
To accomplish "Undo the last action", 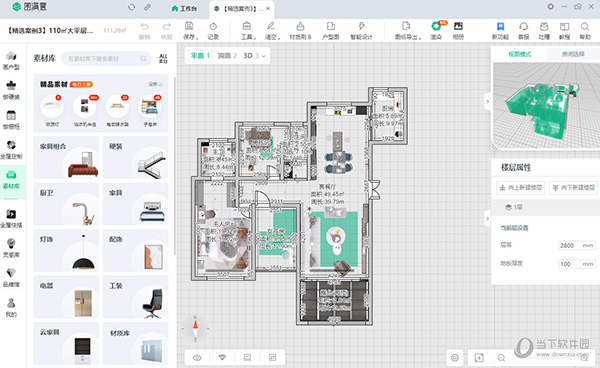I will [144, 31].
